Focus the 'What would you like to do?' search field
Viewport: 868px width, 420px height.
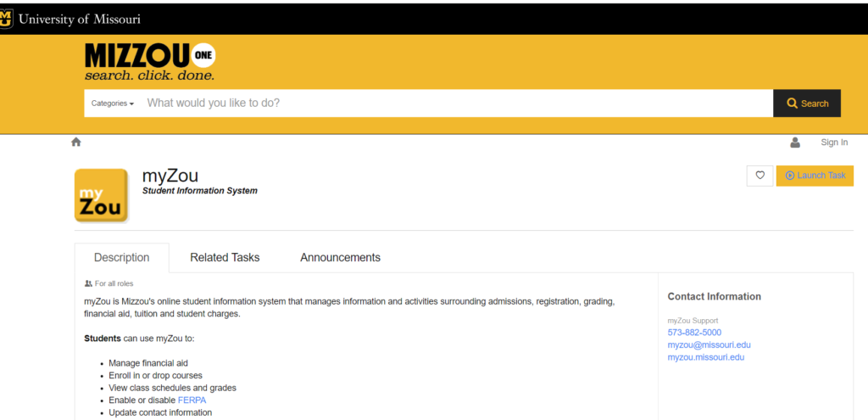click(457, 103)
